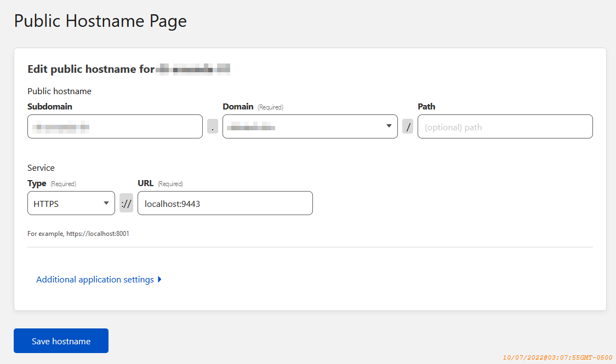Click the slash separator before Path

408,127
